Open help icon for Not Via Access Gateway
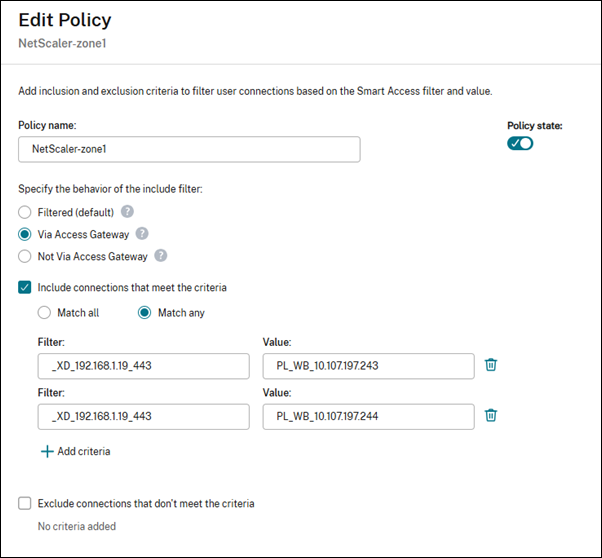The width and height of the screenshot is (602, 558). tap(160, 256)
